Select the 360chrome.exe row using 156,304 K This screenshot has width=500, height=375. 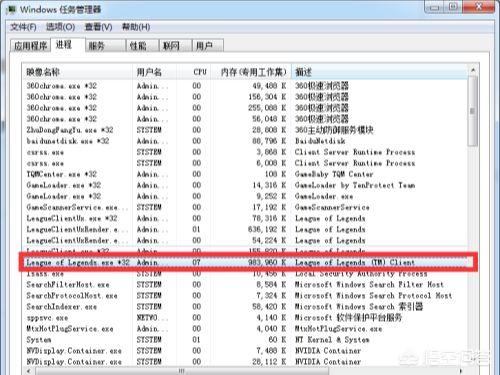click(245, 97)
